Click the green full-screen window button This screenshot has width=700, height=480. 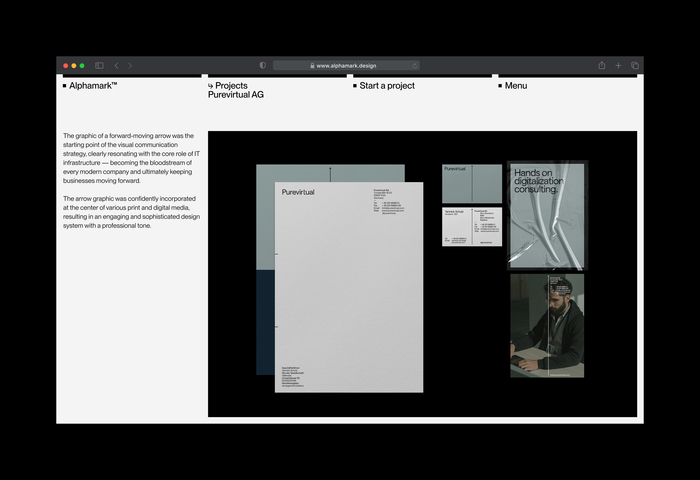[x=82, y=66]
